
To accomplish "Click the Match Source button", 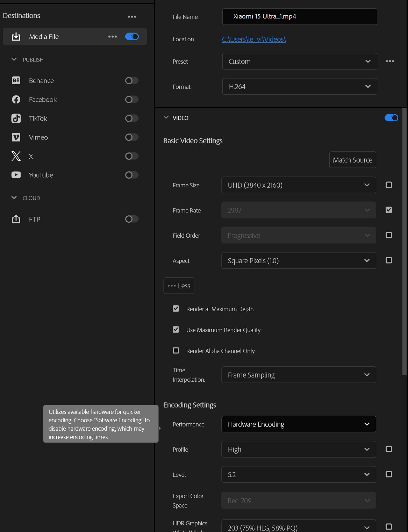I will 352,160.
